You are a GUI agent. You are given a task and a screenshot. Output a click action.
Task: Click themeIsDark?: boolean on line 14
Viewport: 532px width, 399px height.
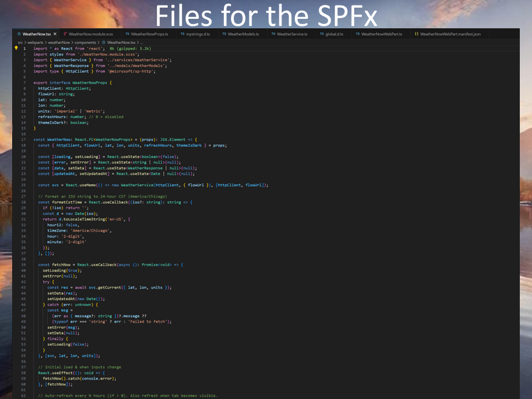coord(63,122)
